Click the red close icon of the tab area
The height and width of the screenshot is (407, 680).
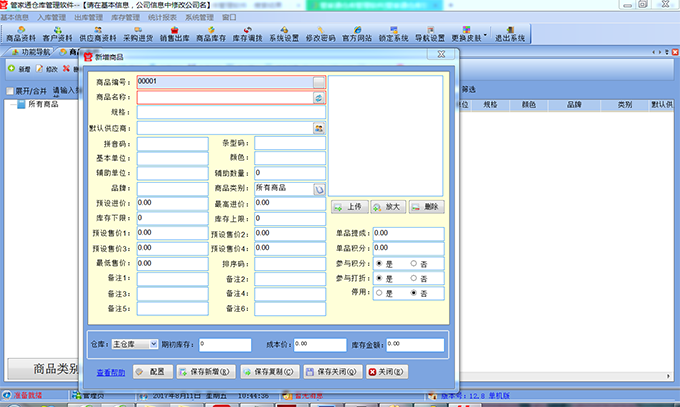675,52
